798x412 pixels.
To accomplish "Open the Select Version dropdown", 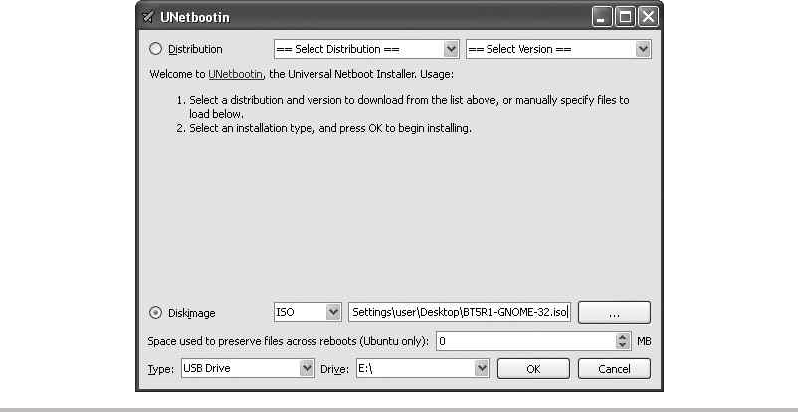I will tap(559, 49).
